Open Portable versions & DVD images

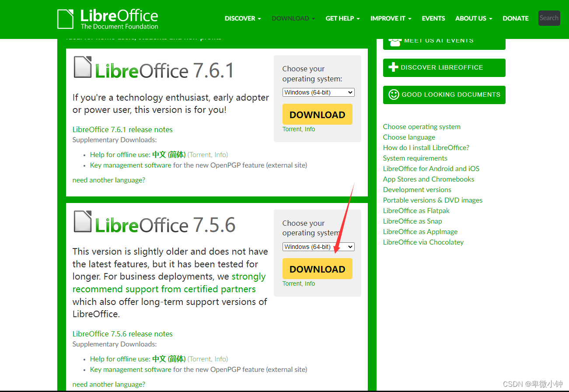click(433, 200)
